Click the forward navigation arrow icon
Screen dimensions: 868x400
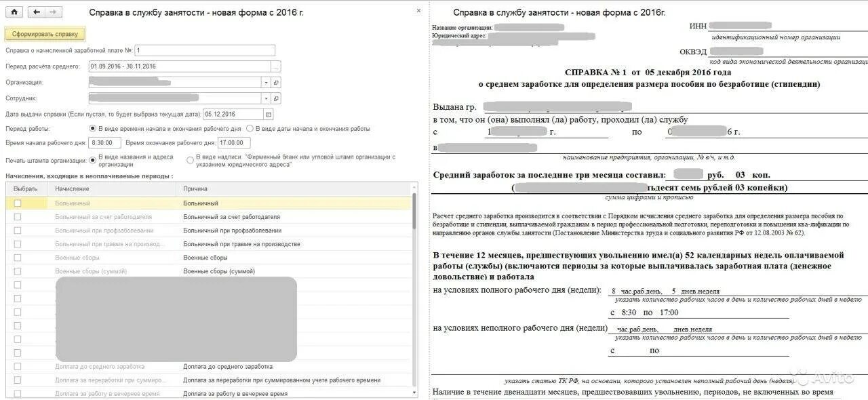click(x=53, y=13)
